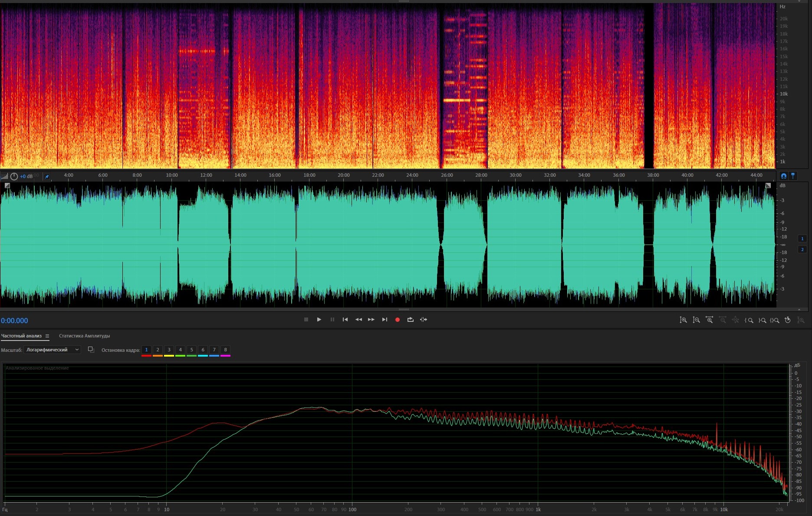
Task: Click the +0 dB volume knob
Action: [x=14, y=176]
